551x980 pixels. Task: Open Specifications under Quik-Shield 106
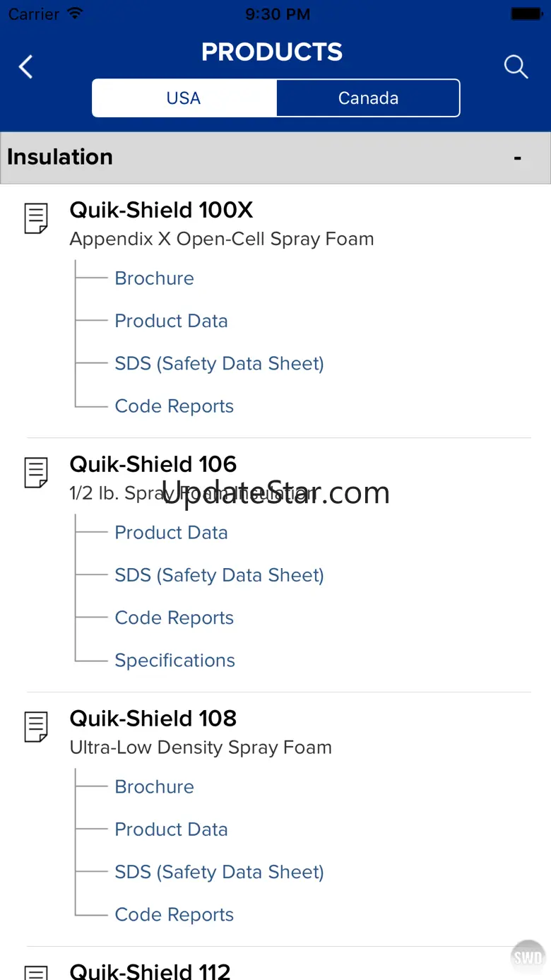click(x=174, y=660)
